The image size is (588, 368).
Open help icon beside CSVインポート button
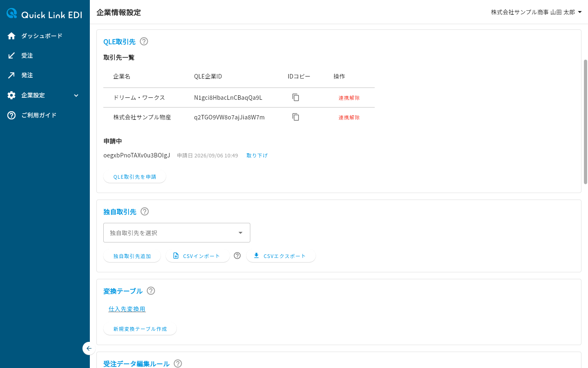click(237, 256)
